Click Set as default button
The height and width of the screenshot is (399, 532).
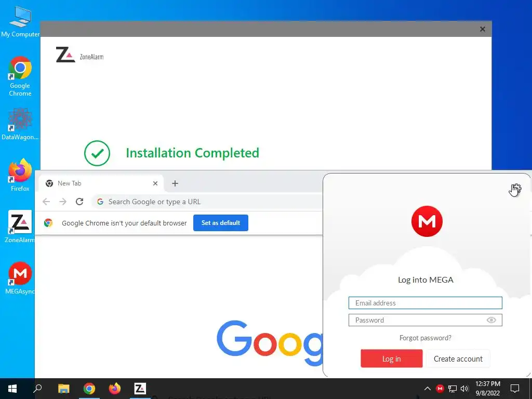pyautogui.click(x=220, y=223)
